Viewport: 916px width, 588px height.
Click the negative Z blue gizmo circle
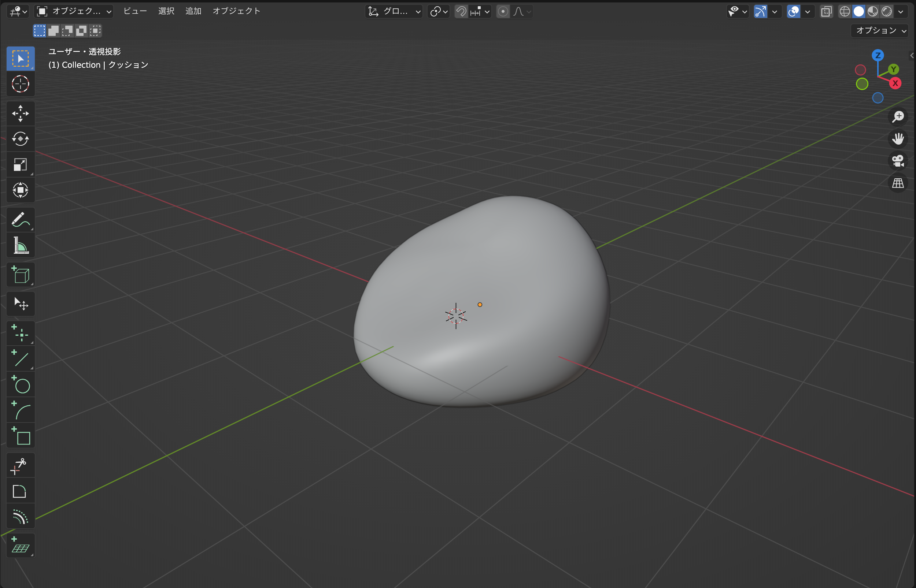(x=878, y=98)
